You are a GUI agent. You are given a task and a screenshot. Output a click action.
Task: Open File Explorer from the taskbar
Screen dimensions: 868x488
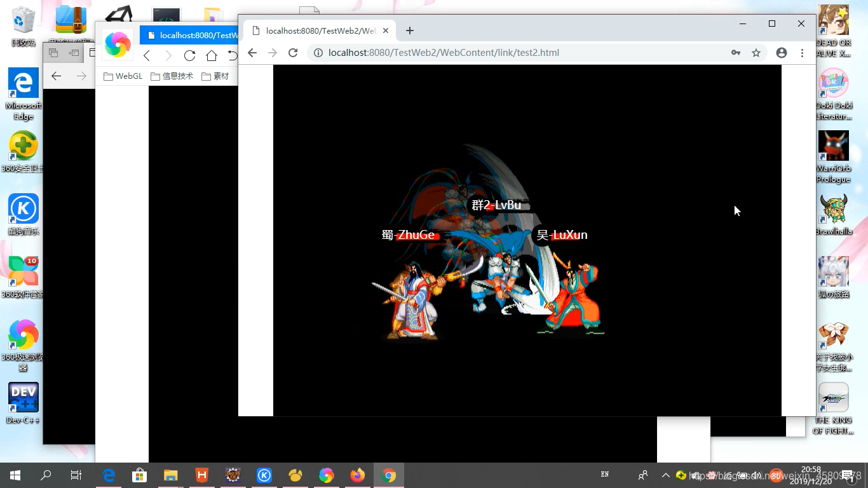point(171,475)
